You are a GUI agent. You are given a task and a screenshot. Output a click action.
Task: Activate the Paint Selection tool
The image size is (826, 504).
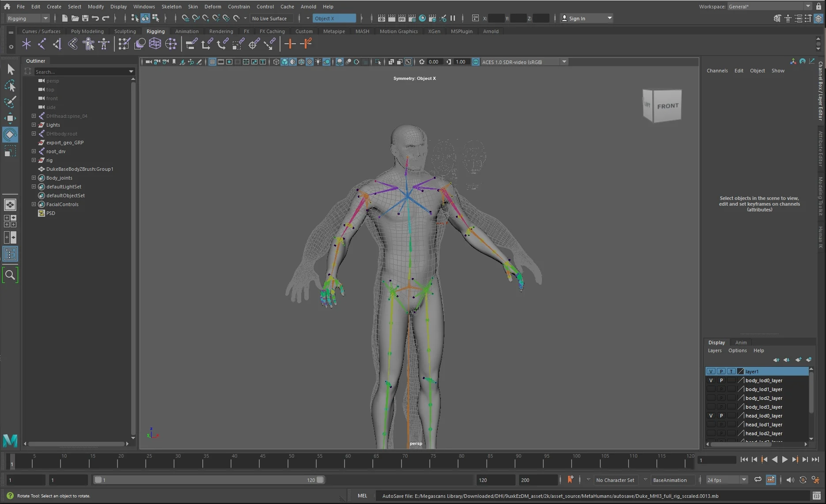[x=11, y=102]
